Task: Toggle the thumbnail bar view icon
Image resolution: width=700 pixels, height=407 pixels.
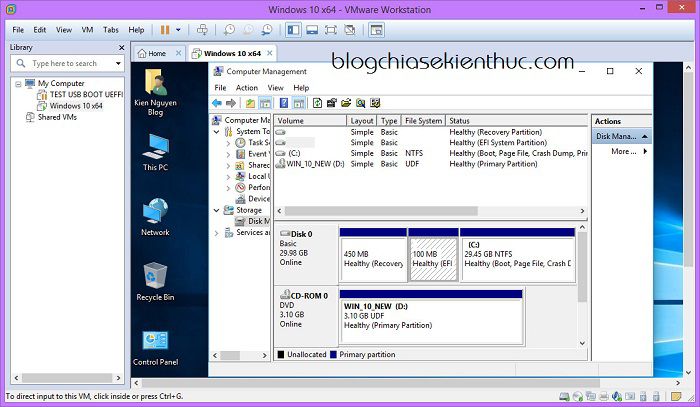Action: pos(312,30)
